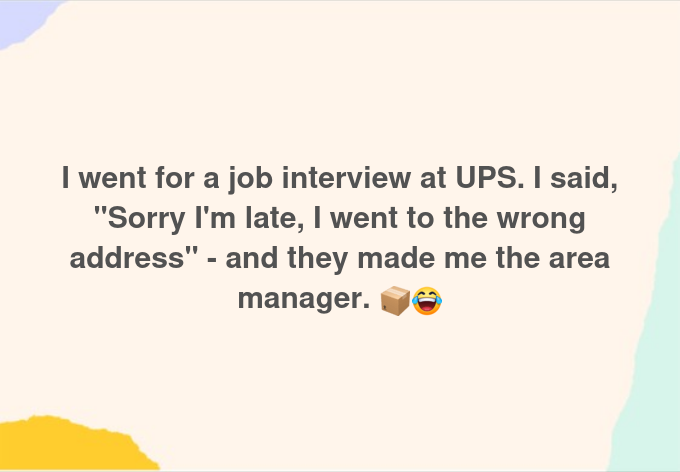The height and width of the screenshot is (472, 680).
Task: Click the word "manager" on last line
Action: pos(296,298)
